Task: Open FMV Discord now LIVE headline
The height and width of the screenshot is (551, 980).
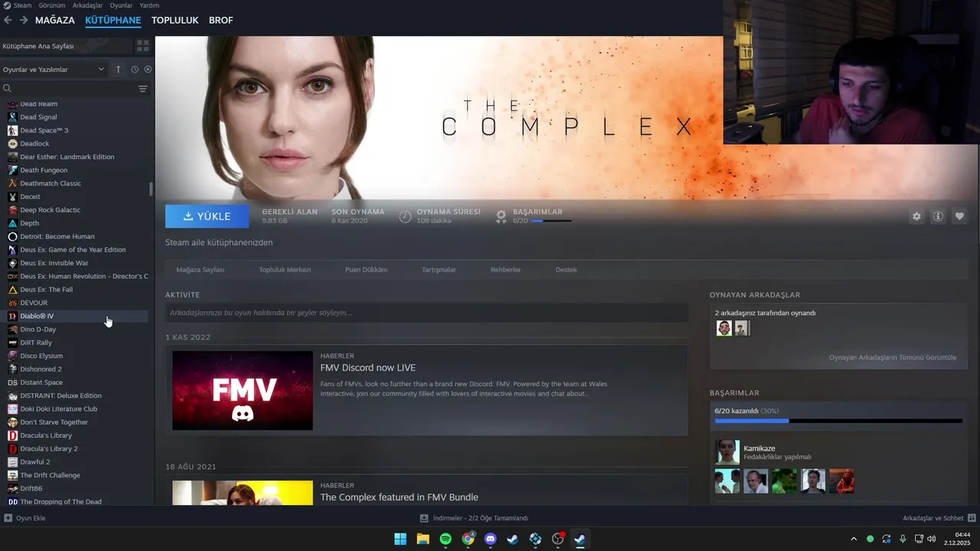Action: click(x=367, y=368)
